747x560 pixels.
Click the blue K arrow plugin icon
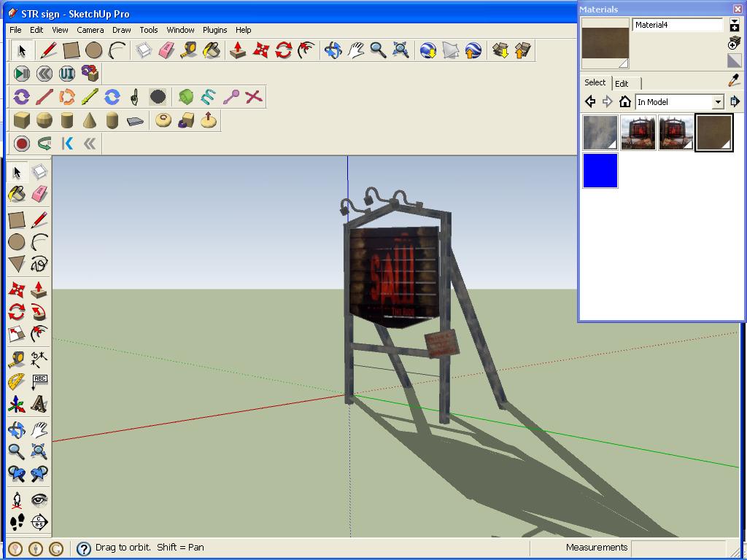tap(67, 144)
